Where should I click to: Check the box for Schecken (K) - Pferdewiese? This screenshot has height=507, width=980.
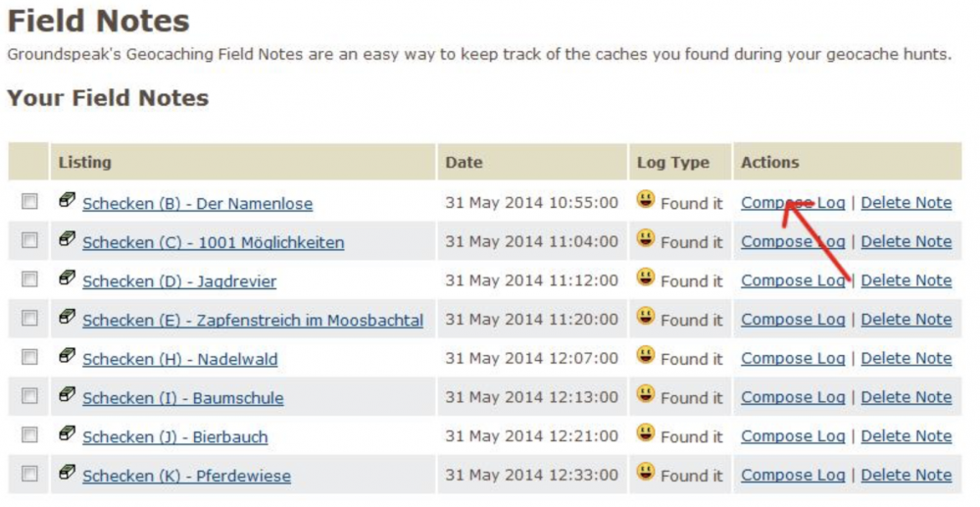[29, 474]
